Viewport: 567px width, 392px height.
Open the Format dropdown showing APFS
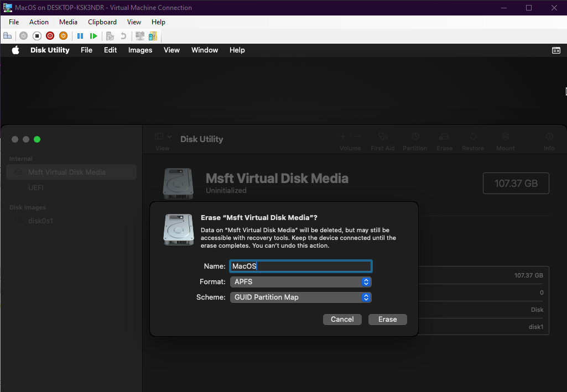click(x=300, y=282)
